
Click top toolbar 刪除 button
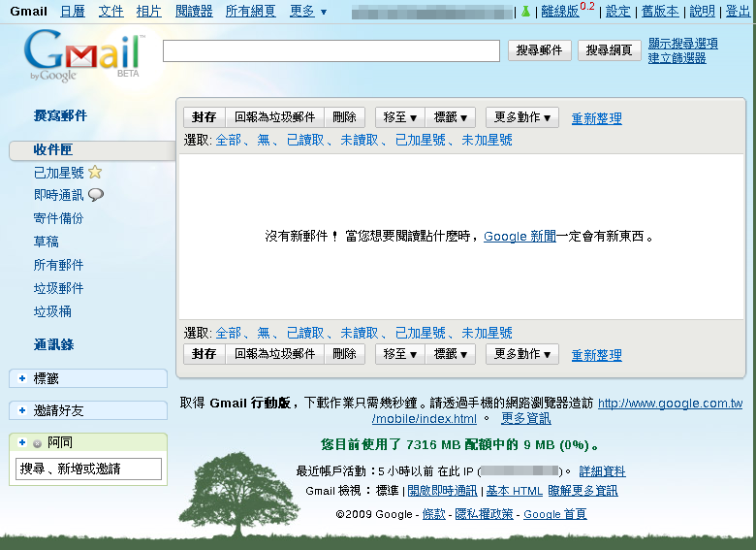tap(344, 117)
